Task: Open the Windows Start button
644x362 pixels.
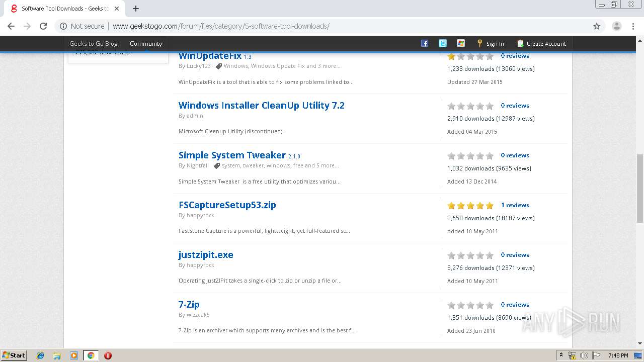Action: tap(14, 355)
